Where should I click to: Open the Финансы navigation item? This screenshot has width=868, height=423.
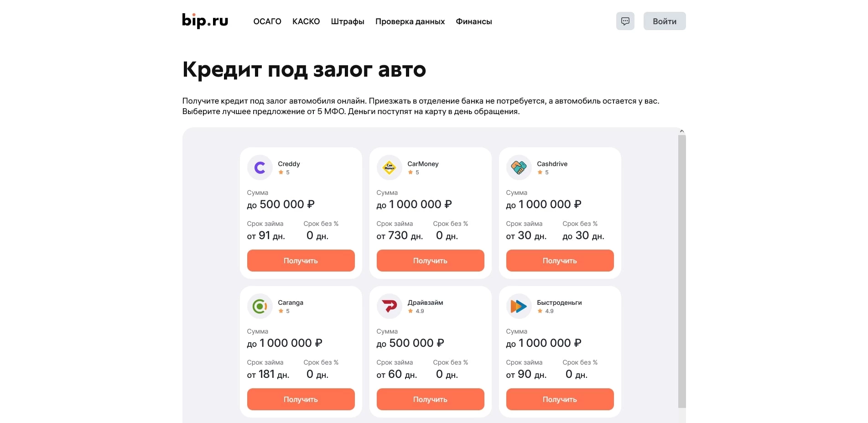pyautogui.click(x=474, y=21)
